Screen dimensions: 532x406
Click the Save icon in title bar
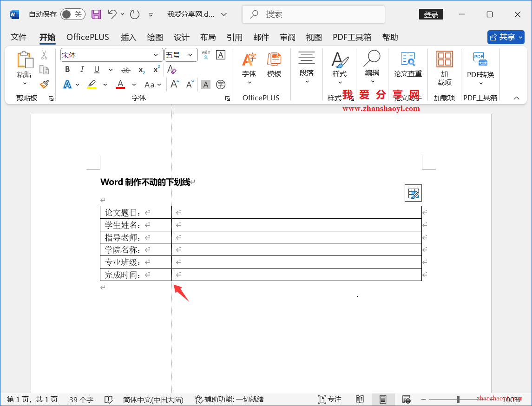tap(96, 14)
